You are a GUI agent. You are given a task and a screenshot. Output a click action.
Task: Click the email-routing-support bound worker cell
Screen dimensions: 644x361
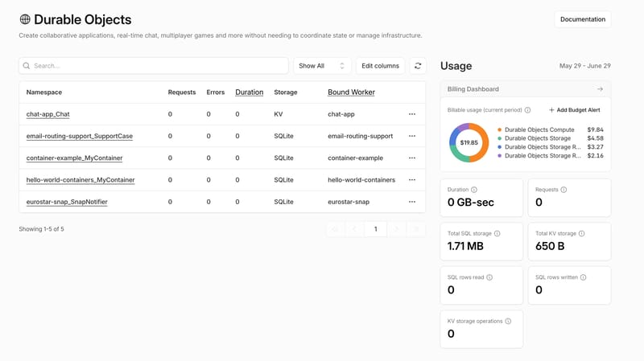click(x=360, y=136)
